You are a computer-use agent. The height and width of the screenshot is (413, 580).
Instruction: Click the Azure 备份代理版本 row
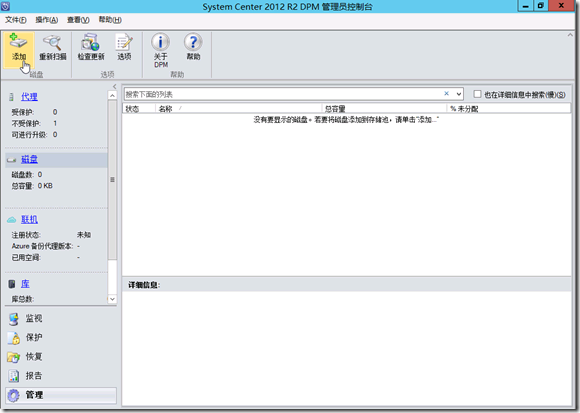[x=46, y=246]
